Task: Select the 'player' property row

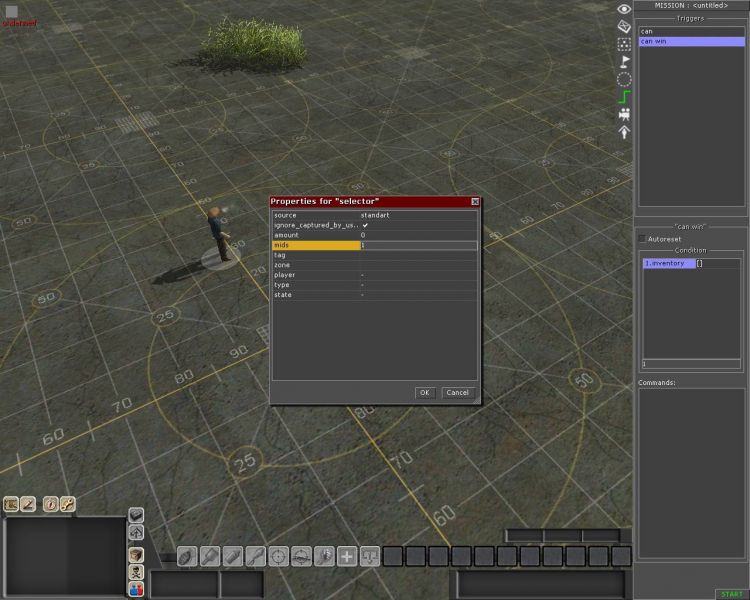Action: click(x=375, y=275)
